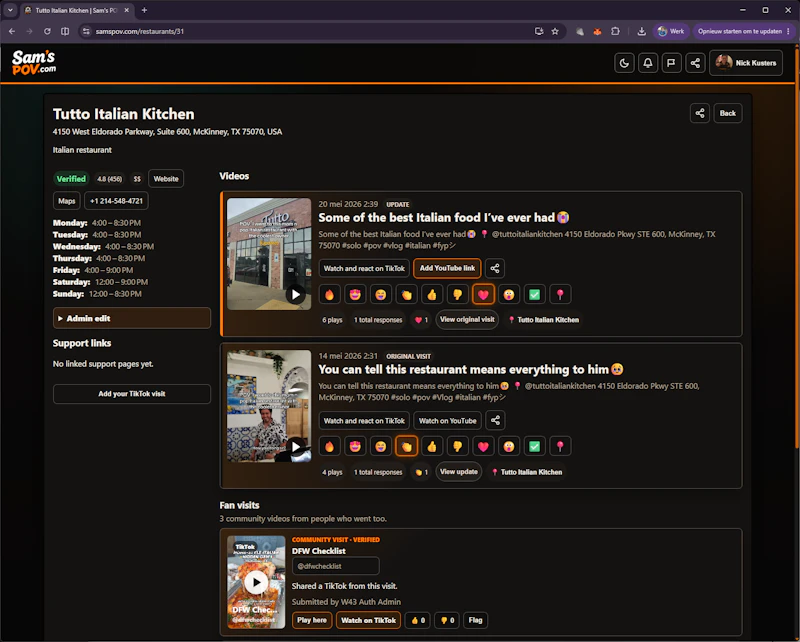This screenshot has height=642, width=800.
Task: React with pin emoji on original visit video
Action: pyautogui.click(x=560, y=447)
